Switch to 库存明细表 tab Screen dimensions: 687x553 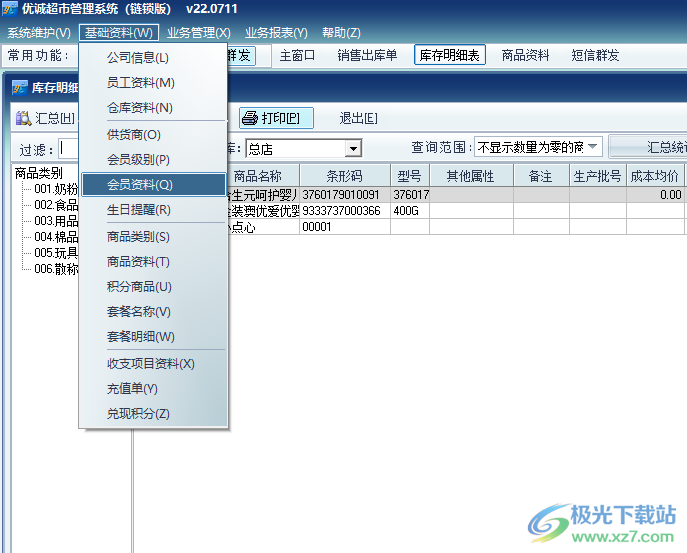(x=450, y=55)
